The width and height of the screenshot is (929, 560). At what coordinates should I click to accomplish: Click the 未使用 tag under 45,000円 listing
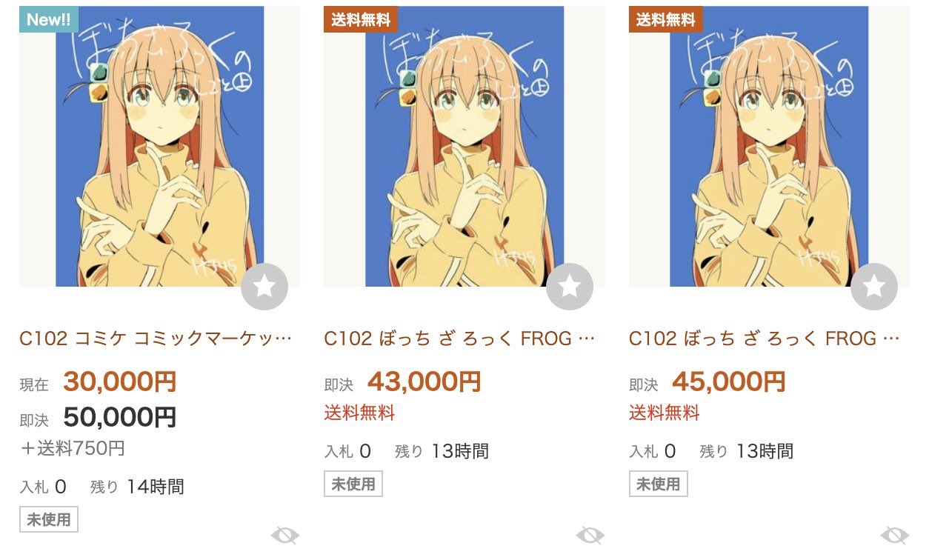659,484
